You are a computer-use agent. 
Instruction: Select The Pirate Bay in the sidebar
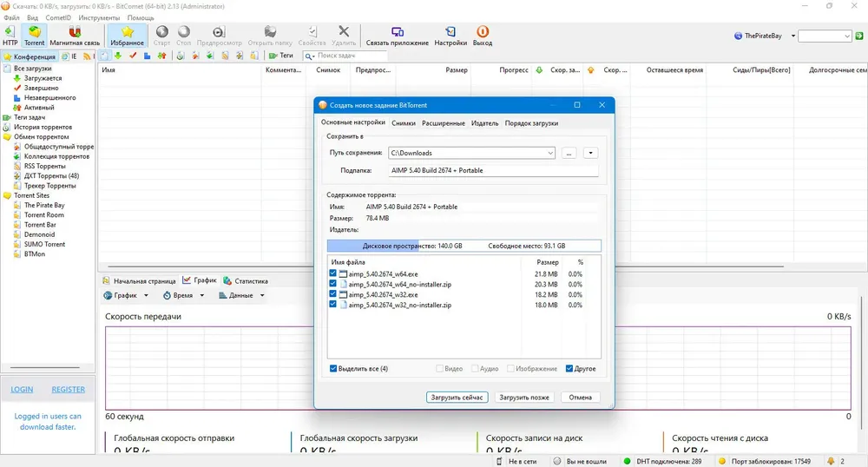click(44, 205)
